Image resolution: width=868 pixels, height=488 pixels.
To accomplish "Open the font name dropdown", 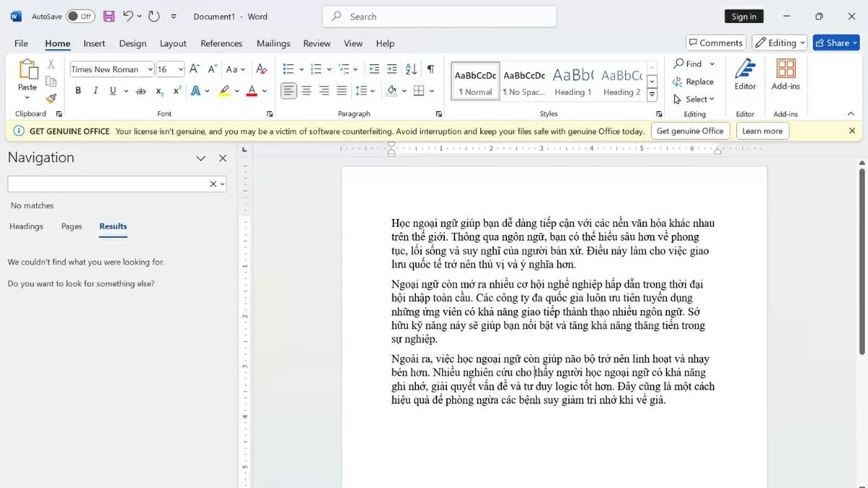I will [x=150, y=69].
